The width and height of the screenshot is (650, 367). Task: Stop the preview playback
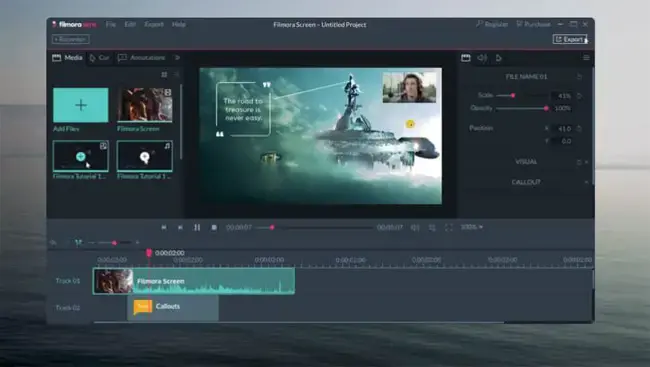(214, 227)
